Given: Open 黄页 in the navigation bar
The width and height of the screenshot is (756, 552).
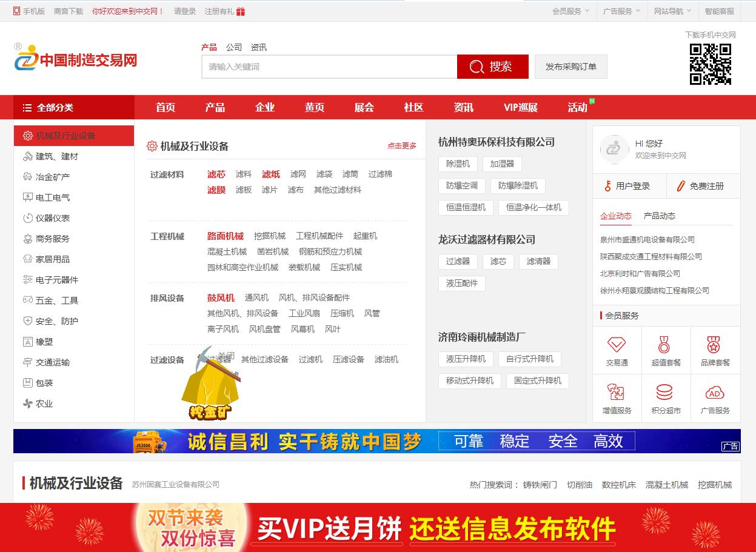Looking at the screenshot, I should pos(315,107).
